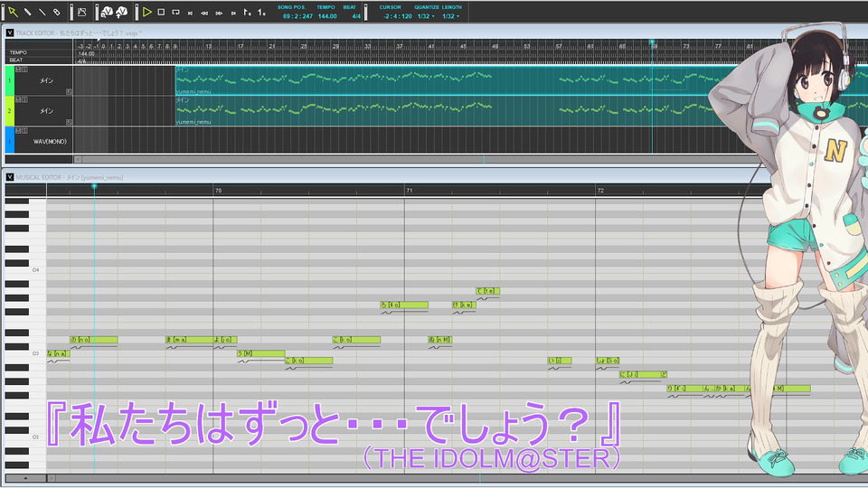
Task: Start playback with green play button
Action: point(147,12)
